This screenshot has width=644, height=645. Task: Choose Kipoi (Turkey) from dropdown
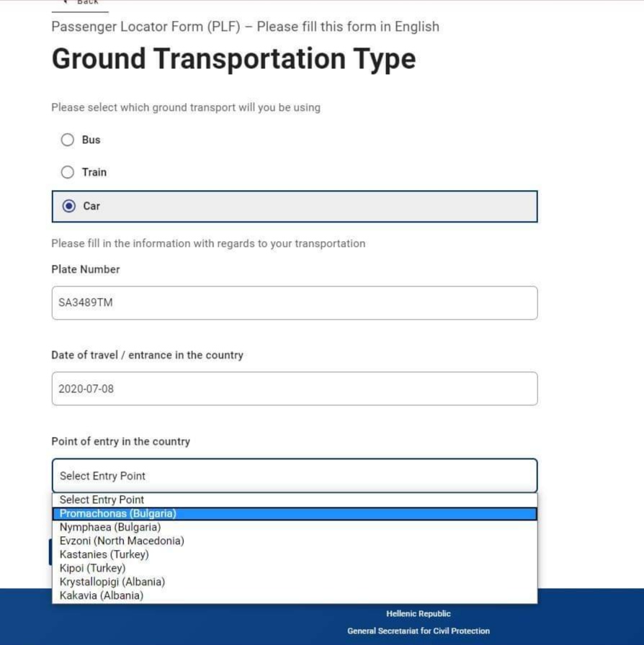[x=295, y=568]
